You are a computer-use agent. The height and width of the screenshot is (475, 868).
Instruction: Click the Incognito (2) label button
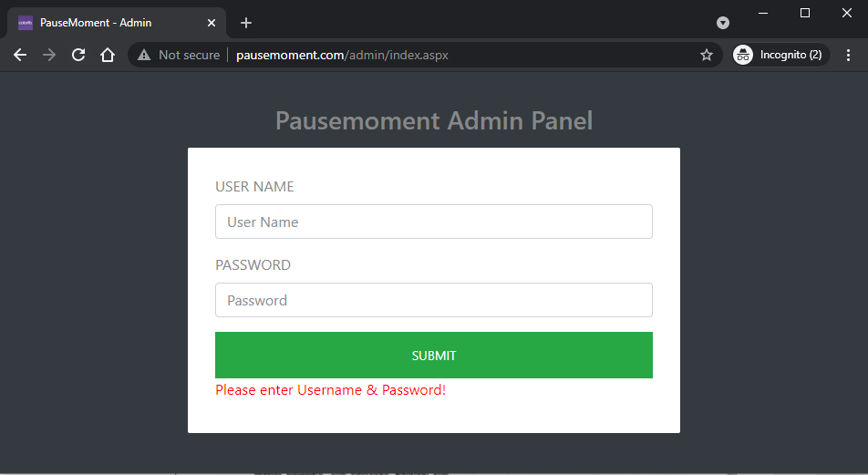point(790,55)
